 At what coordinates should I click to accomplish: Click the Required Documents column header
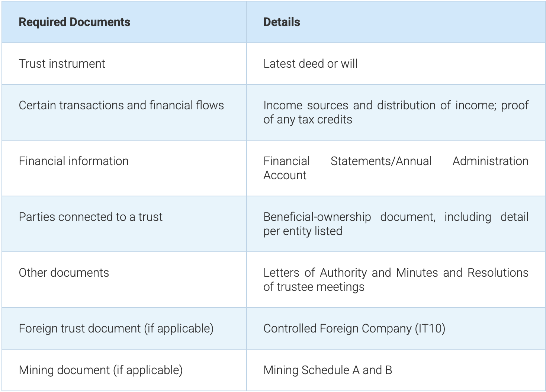coord(74,22)
